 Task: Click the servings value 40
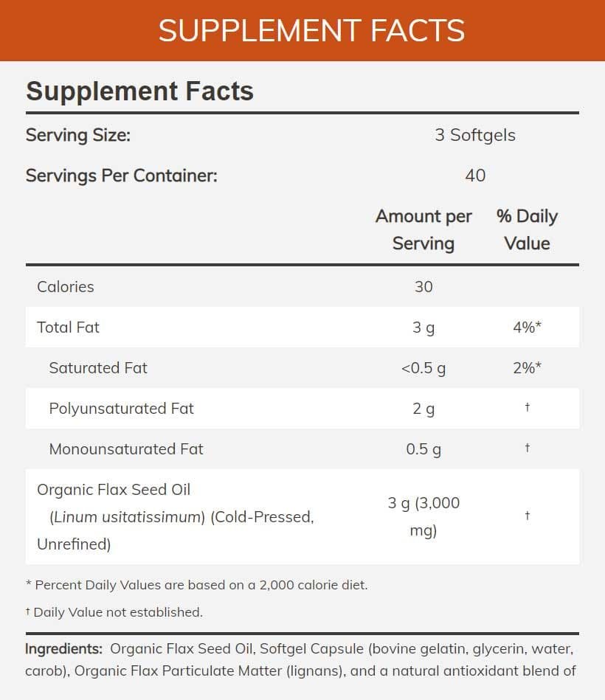[x=475, y=176]
